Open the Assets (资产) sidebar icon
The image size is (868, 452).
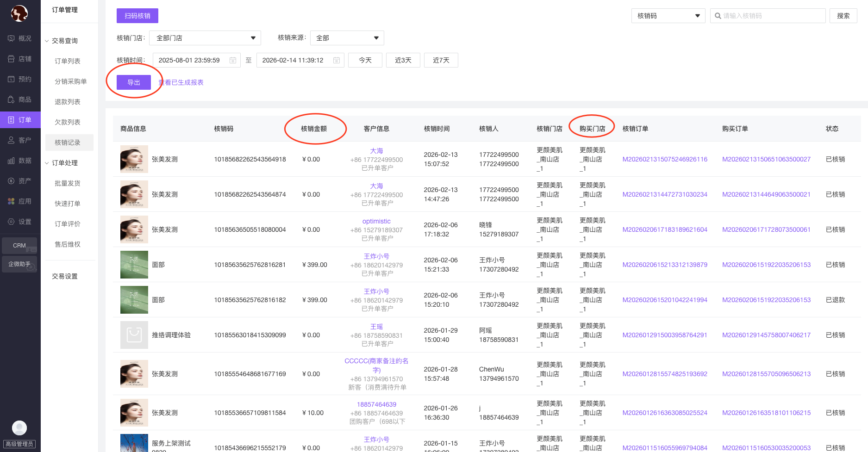(x=11, y=181)
